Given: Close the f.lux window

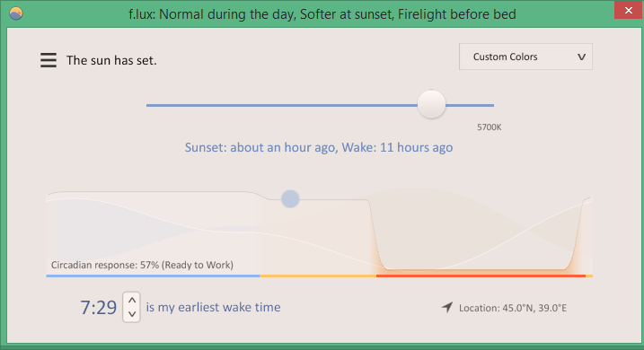Looking at the screenshot, I should click(x=629, y=10).
